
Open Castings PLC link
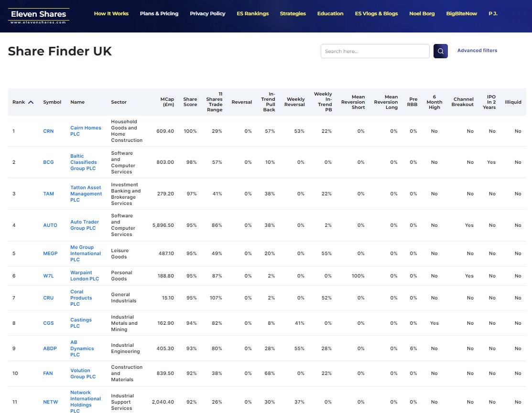pos(81,323)
